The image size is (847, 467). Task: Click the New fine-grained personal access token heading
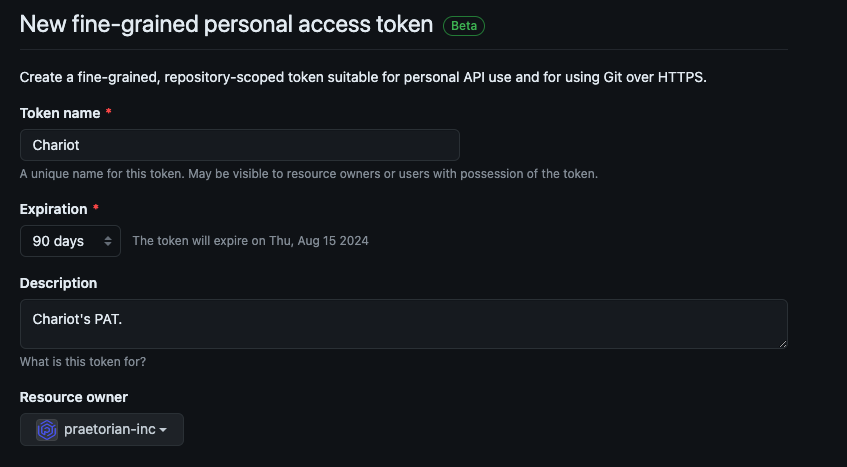tap(226, 24)
